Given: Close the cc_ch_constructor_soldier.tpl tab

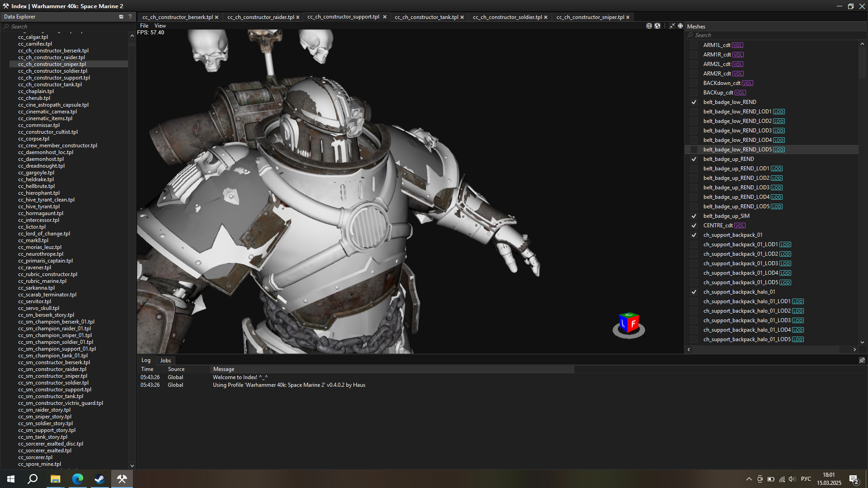Looking at the screenshot, I should pos(546,17).
